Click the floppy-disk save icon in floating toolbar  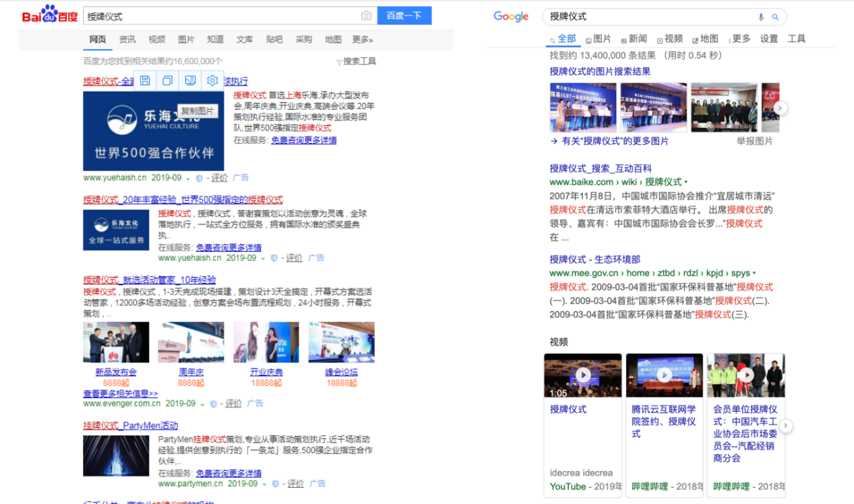point(145,81)
